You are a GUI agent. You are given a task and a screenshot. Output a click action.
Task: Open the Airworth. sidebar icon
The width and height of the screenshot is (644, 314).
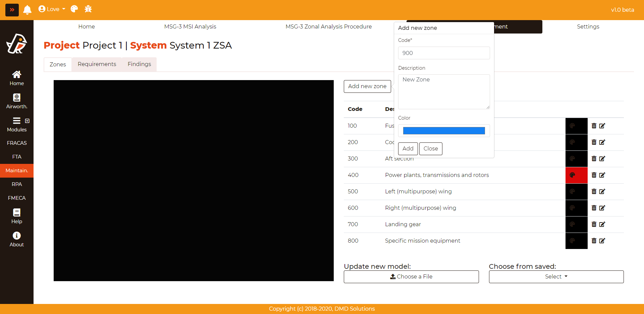pyautogui.click(x=16, y=98)
